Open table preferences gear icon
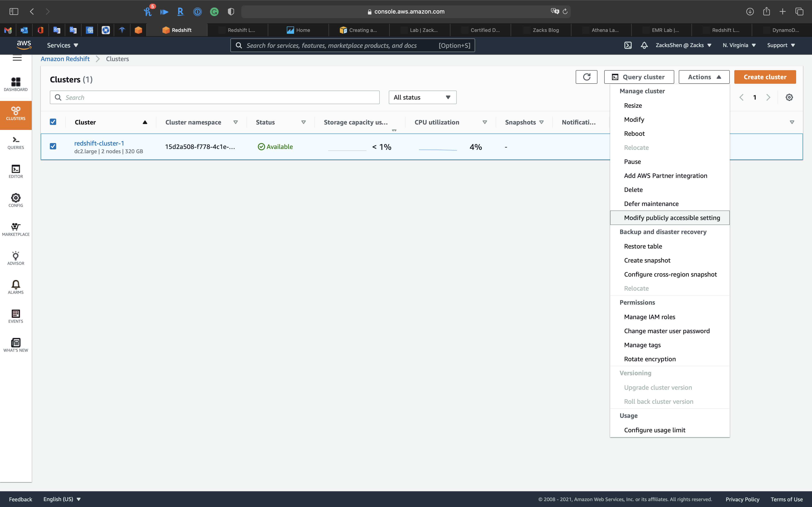The width and height of the screenshot is (812, 507). click(789, 97)
